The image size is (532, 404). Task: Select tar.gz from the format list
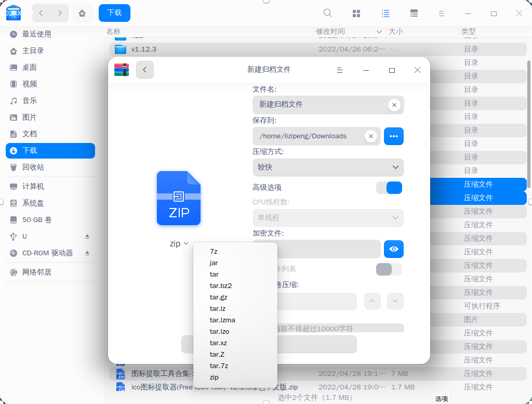[219, 297]
